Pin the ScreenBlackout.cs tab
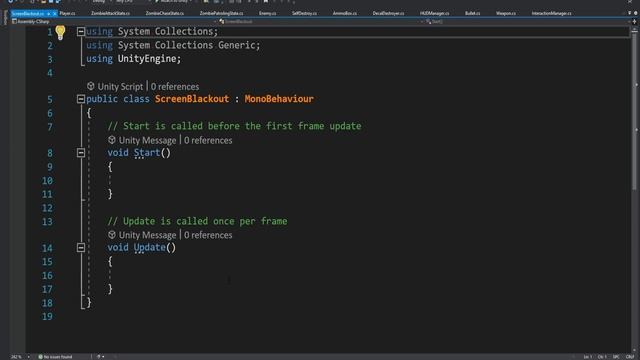This screenshot has height=360, width=640. click(x=48, y=13)
